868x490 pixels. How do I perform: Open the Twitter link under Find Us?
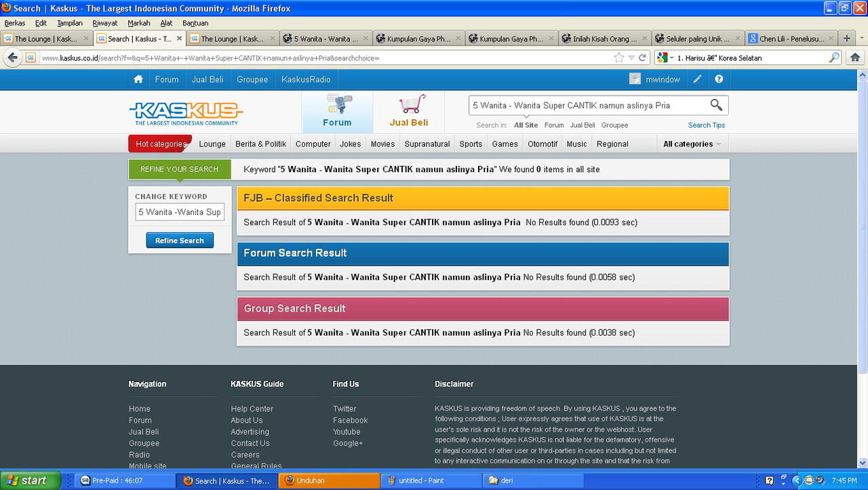(344, 409)
